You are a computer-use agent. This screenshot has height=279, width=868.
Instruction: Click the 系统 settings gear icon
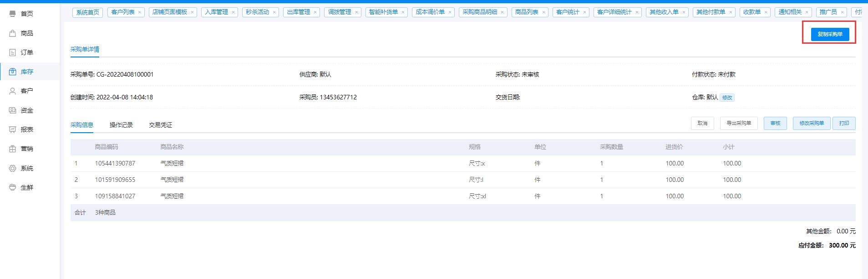13,168
